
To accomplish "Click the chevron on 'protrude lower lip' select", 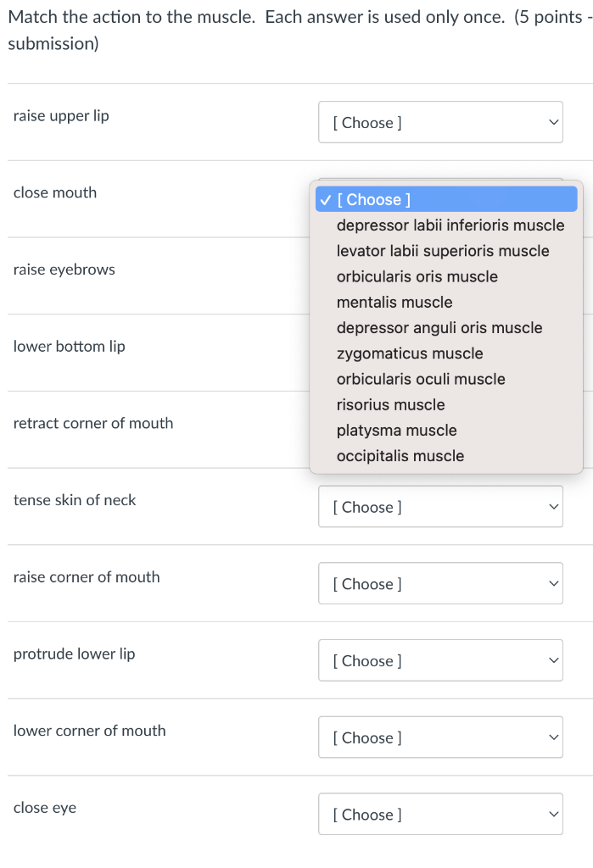I will [x=553, y=661].
